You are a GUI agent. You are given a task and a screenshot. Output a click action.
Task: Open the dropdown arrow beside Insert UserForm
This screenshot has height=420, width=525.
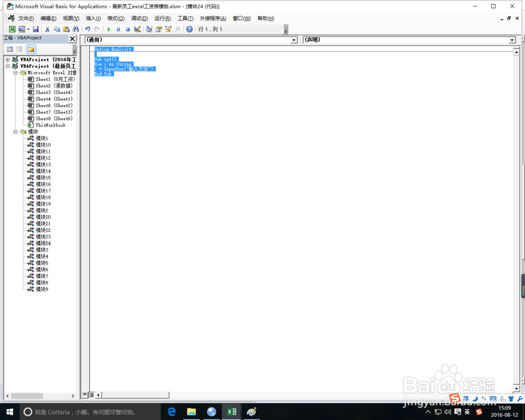tap(28, 29)
